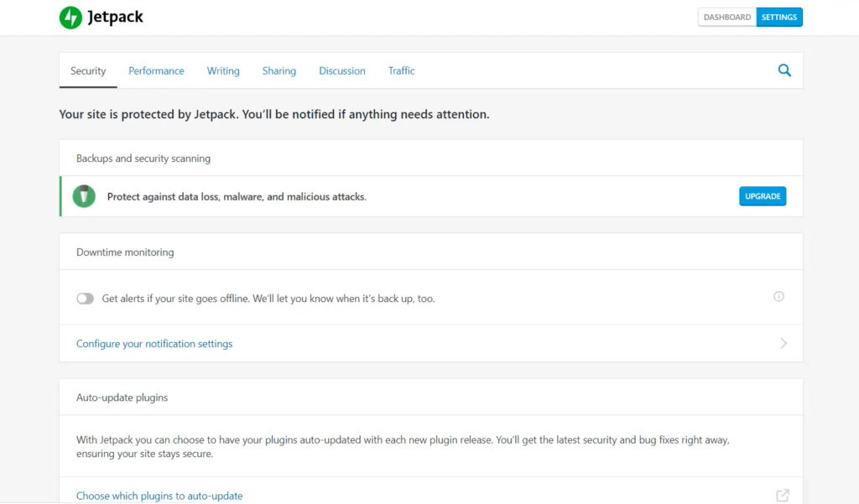Click Choose which plugins to auto-update
This screenshot has height=504, width=859.
[x=159, y=496]
